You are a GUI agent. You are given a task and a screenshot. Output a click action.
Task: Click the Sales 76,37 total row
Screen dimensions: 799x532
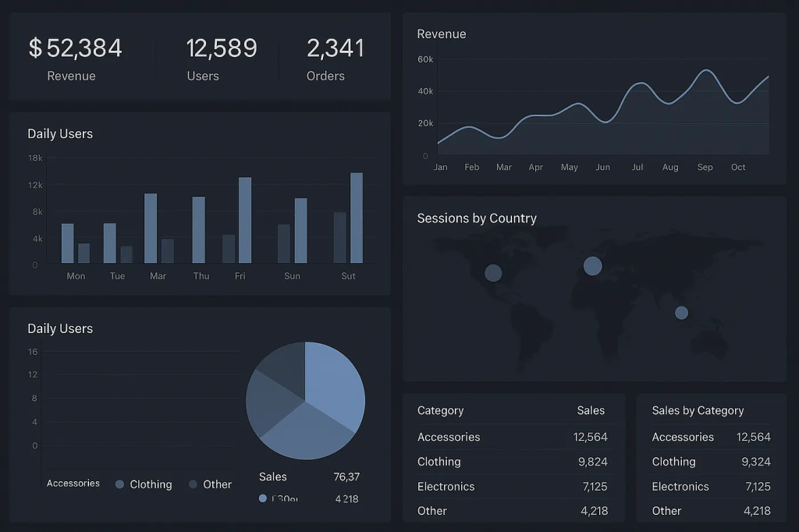tap(309, 477)
